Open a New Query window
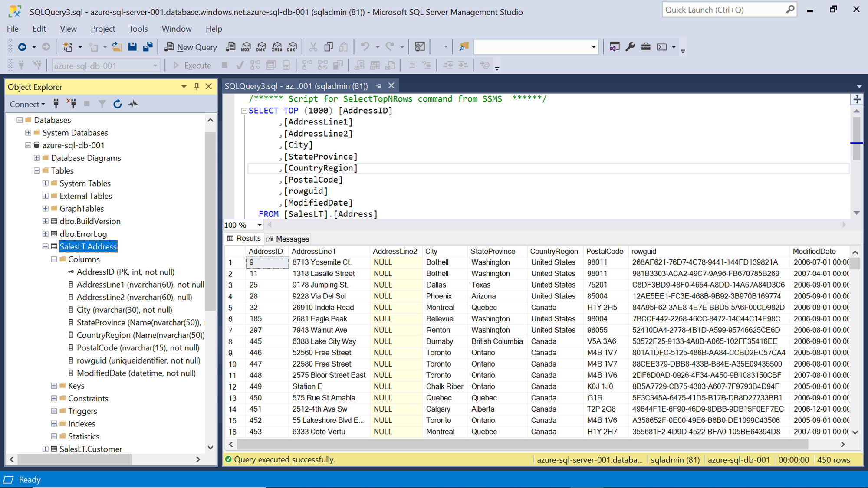This screenshot has height=488, width=868. 190,47
